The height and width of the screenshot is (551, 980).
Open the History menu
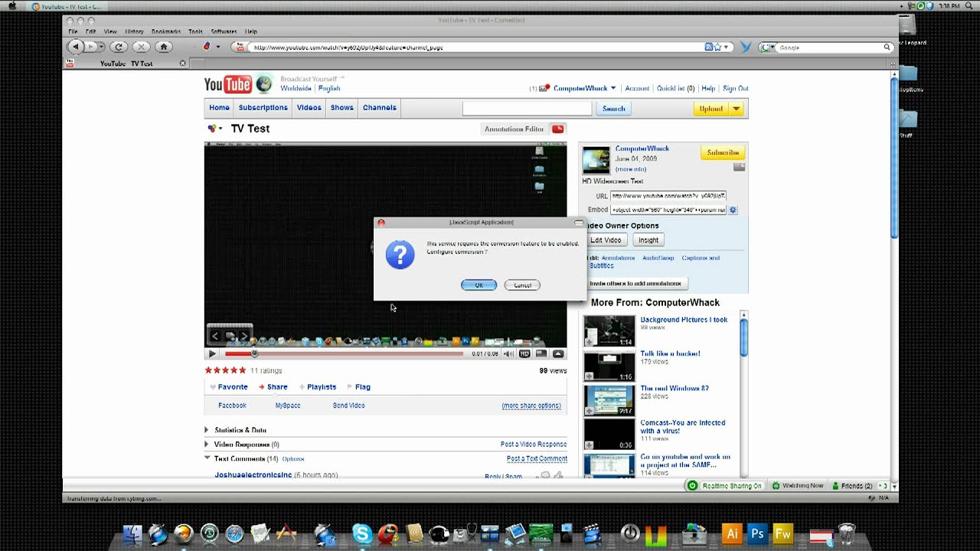click(x=134, y=31)
